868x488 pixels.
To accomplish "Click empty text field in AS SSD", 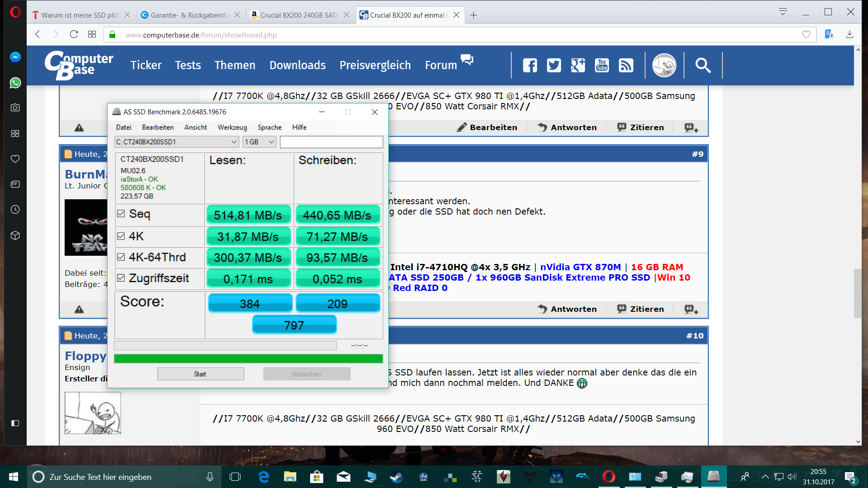I will 331,142.
